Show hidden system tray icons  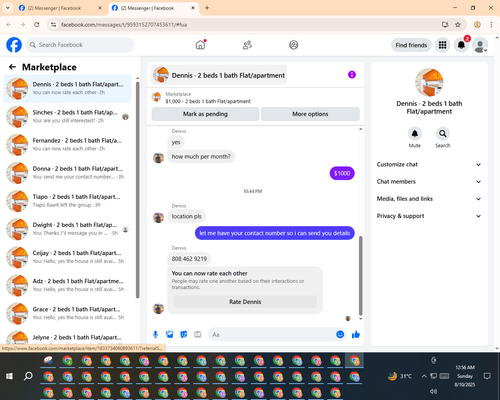(x=424, y=376)
